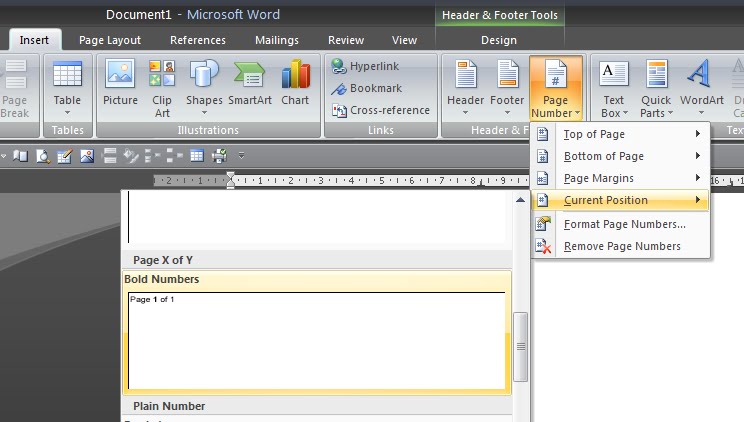Insert a SmartArt graphic

click(x=250, y=82)
